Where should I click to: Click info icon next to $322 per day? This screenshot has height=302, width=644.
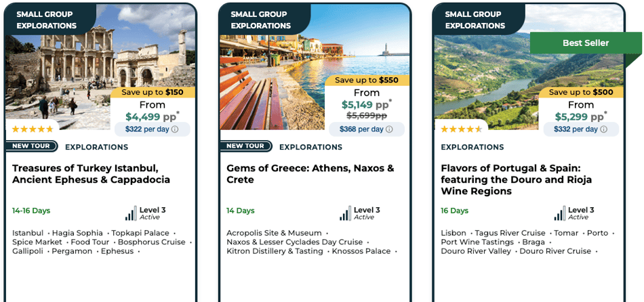coord(174,129)
